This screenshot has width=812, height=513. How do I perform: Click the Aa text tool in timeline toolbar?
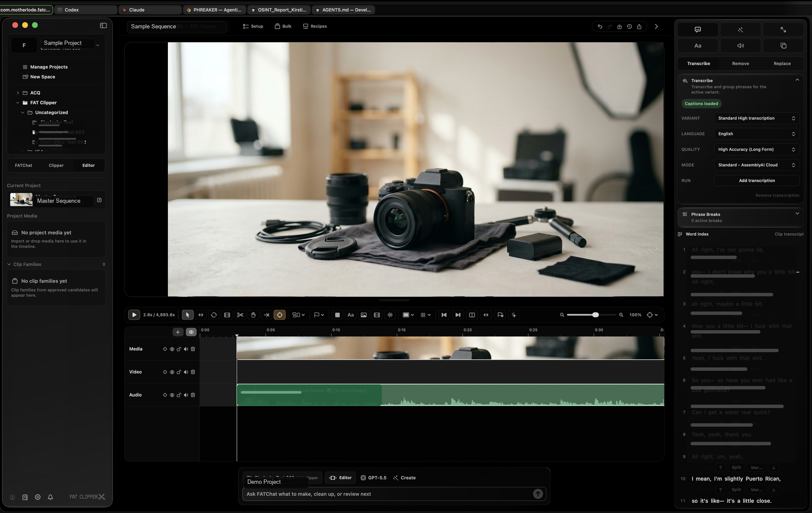point(351,315)
